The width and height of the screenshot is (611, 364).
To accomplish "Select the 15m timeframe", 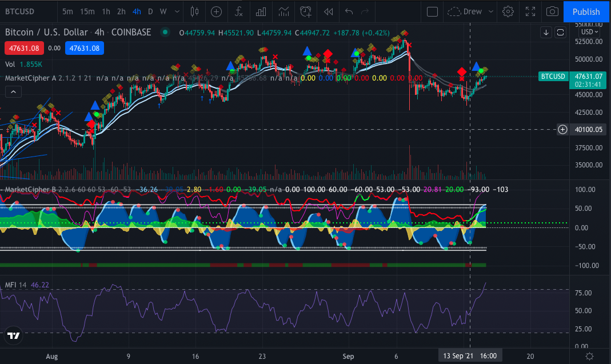I will tap(87, 11).
